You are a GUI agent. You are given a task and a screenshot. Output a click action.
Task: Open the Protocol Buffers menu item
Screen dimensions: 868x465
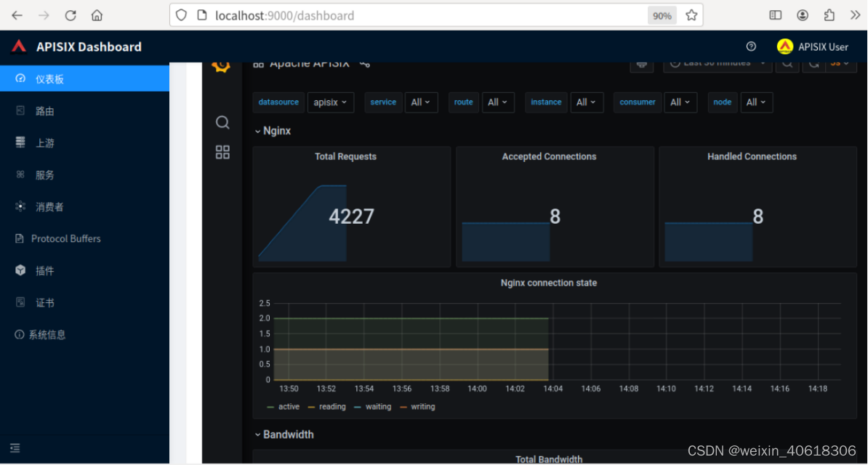pyautogui.click(x=85, y=238)
